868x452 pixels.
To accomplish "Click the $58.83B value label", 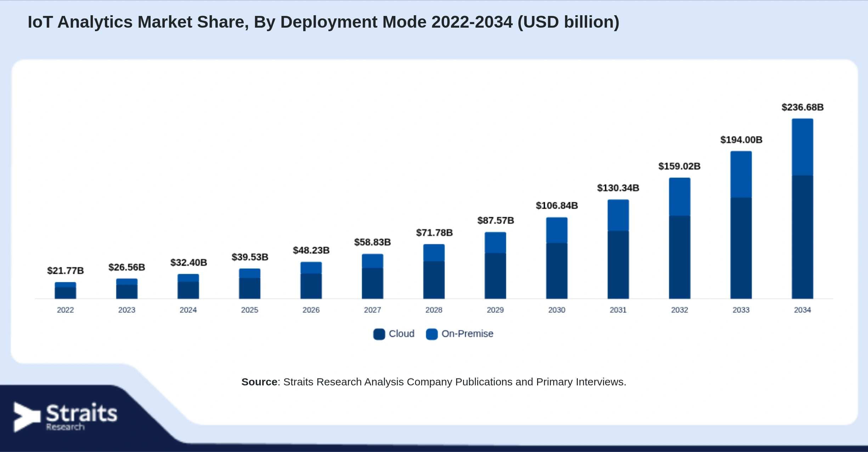I will pos(372,243).
